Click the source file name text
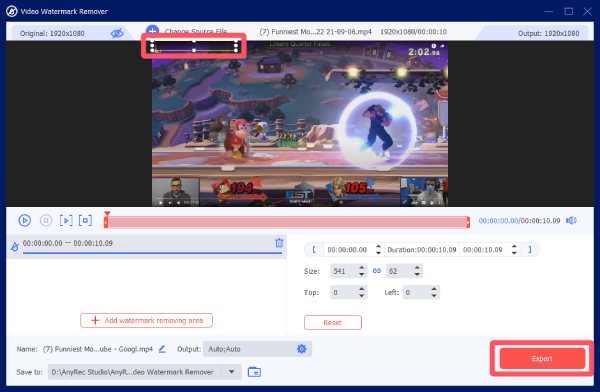Image resolution: width=600 pixels, height=392 pixels. [x=315, y=32]
